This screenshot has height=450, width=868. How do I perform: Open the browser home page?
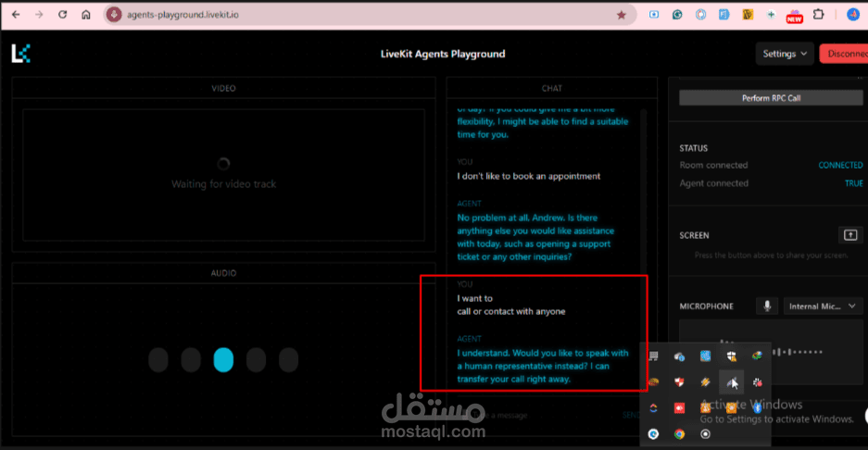(x=86, y=15)
